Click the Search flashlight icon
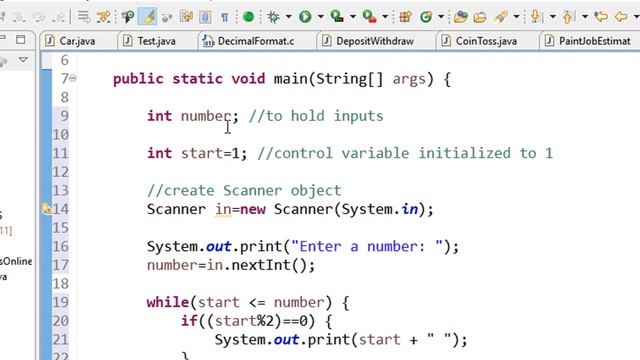This screenshot has width=640, height=360. click(x=501, y=17)
